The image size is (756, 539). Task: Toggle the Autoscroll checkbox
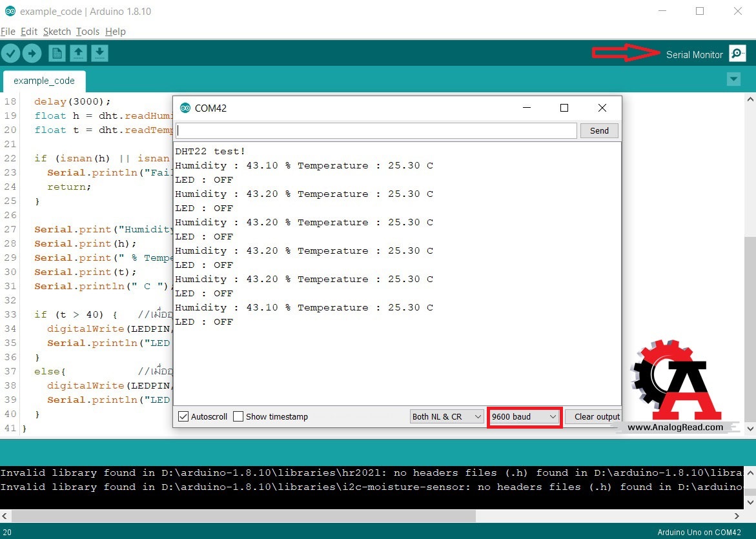coord(183,416)
